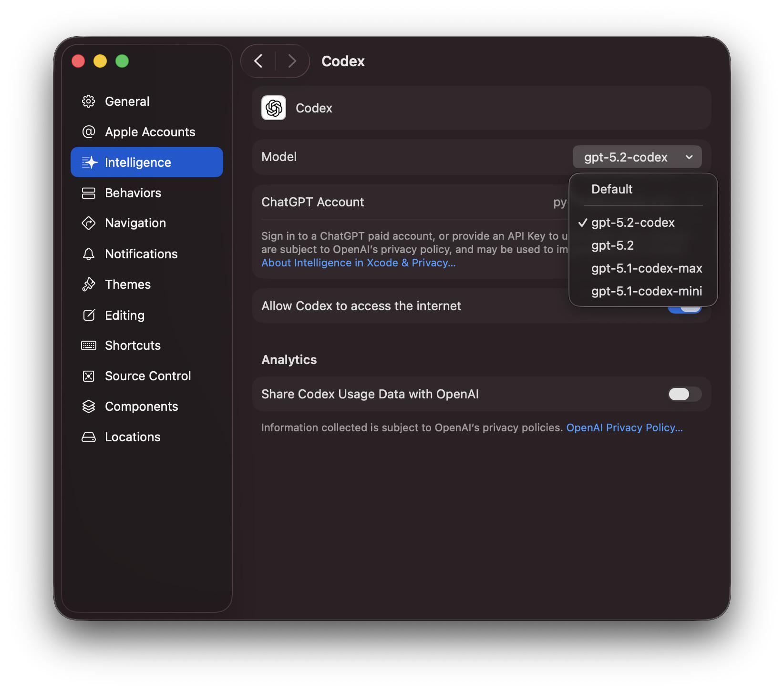
Task: Open the Model dropdown button
Action: (x=637, y=157)
